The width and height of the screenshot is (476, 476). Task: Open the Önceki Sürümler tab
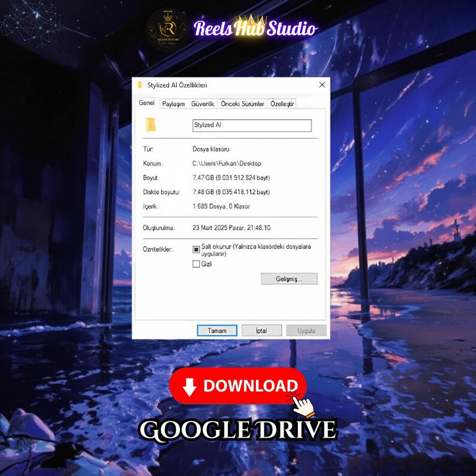242,104
